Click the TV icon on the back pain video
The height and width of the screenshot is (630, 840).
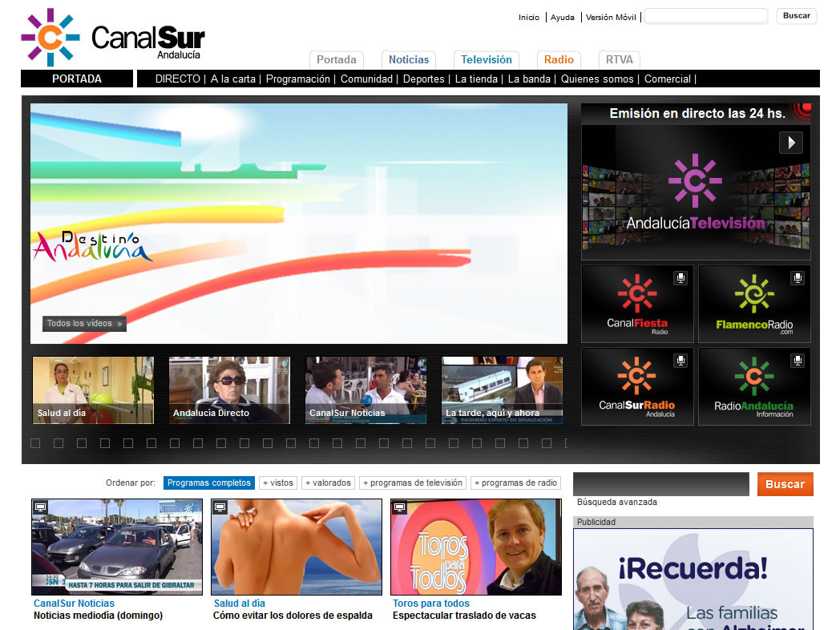point(220,507)
